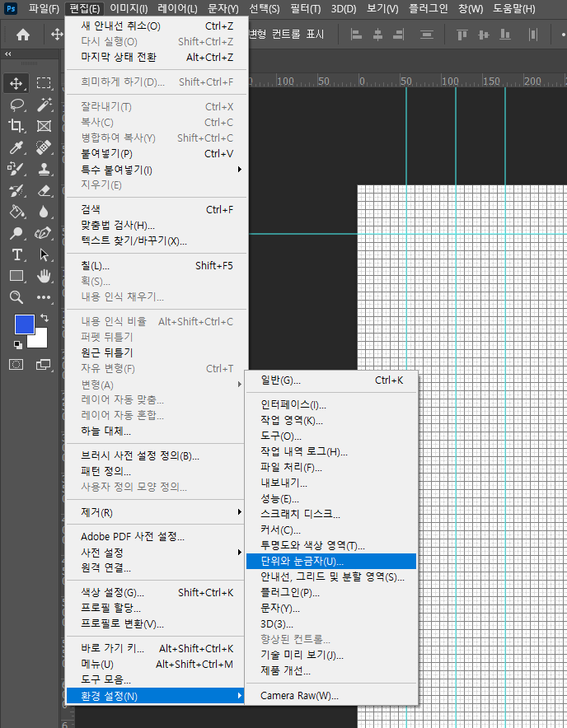Viewport: 567px width, 728px height.
Task: Select the Eraser tool
Action: (44, 190)
